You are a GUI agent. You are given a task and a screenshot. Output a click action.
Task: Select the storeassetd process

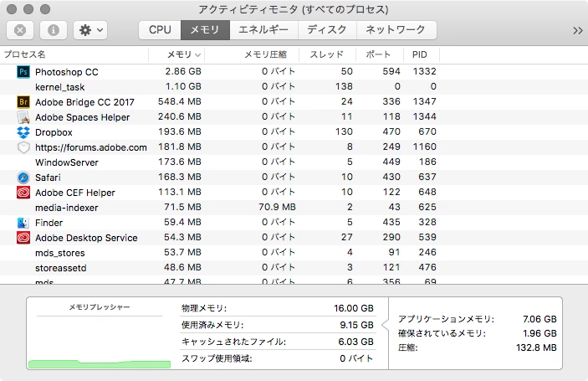coord(61,268)
